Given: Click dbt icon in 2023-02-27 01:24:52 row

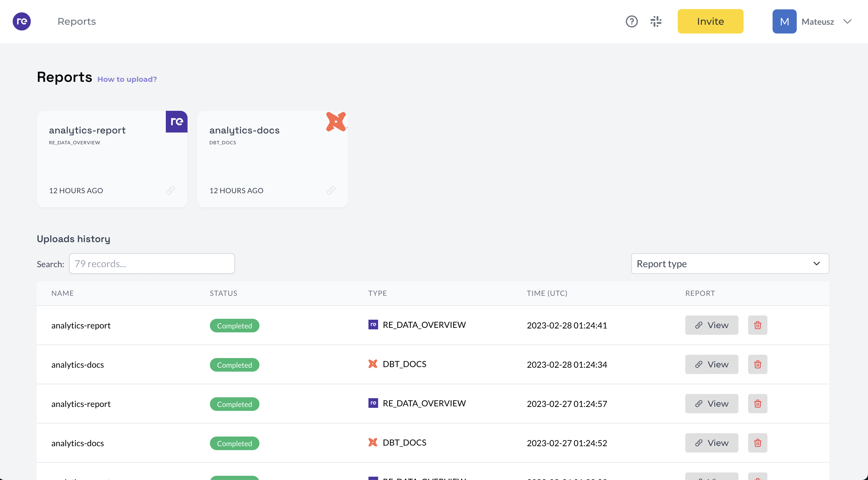Looking at the screenshot, I should coord(373,442).
